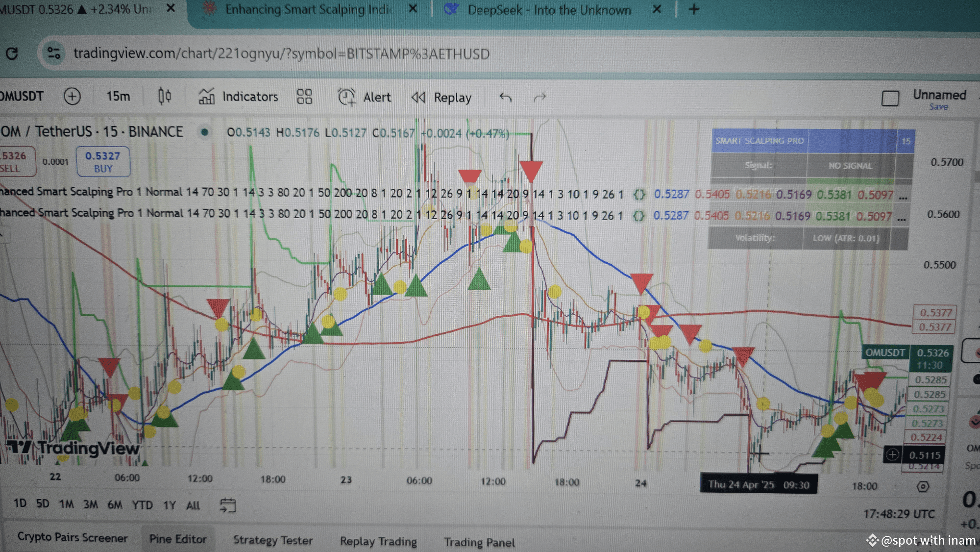Open the Pine Editor tab
The width and height of the screenshot is (980, 552).
pos(178,539)
